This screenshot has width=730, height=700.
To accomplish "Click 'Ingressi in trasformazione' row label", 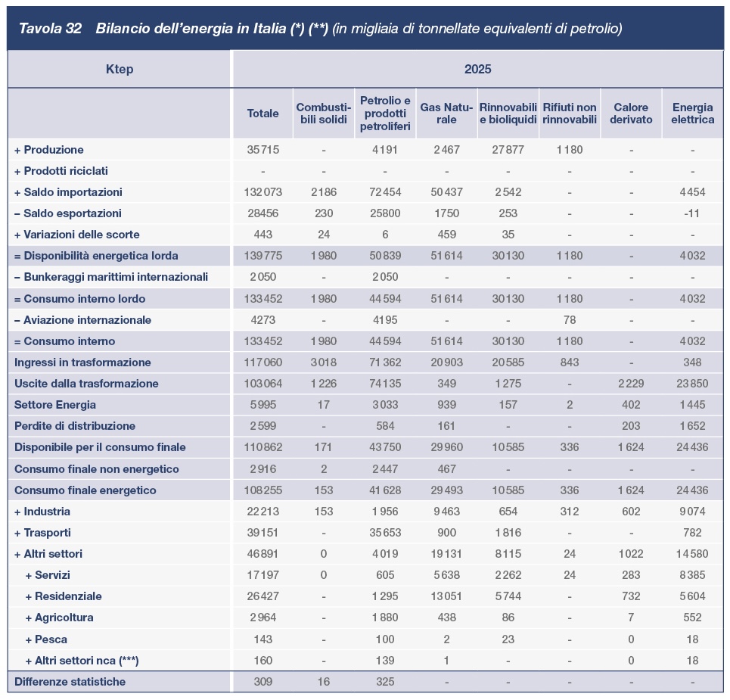I will (x=82, y=362).
